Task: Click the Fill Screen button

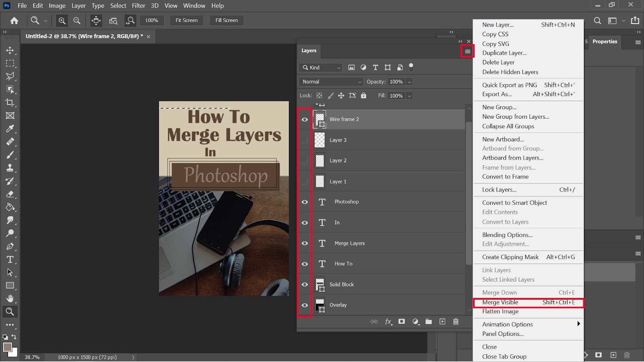Action: pyautogui.click(x=227, y=20)
